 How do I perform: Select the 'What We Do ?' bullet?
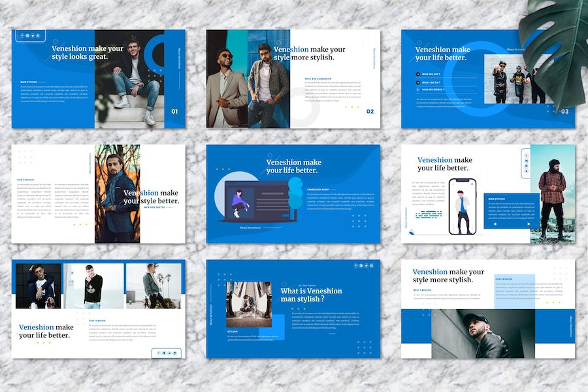(x=431, y=82)
